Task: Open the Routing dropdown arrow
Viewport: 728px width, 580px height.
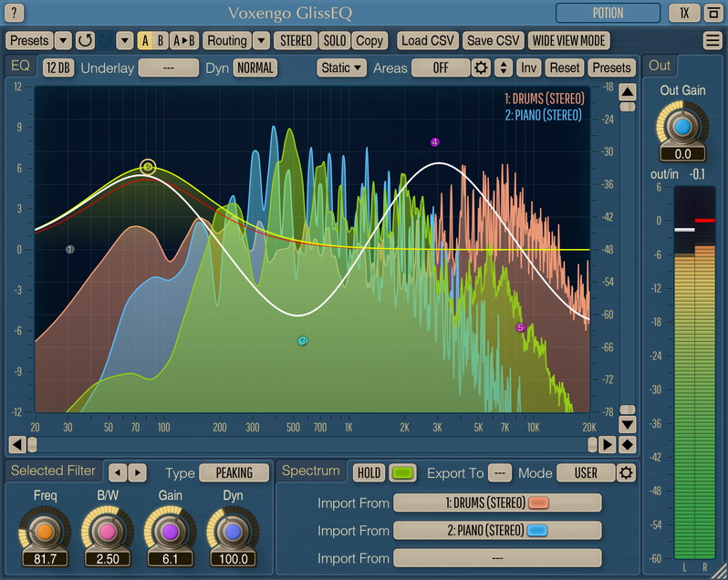Action: [x=262, y=41]
